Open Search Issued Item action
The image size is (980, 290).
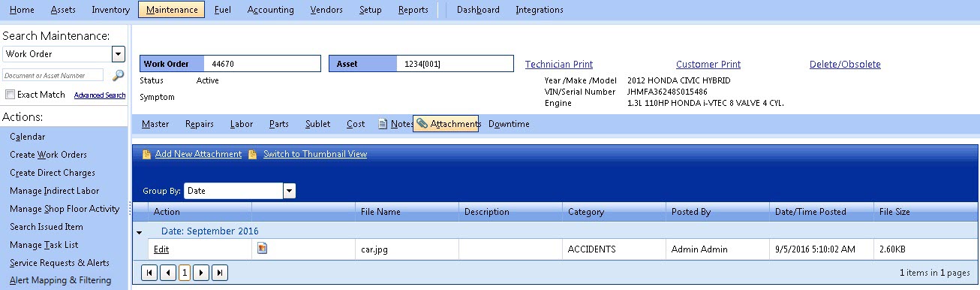click(47, 227)
